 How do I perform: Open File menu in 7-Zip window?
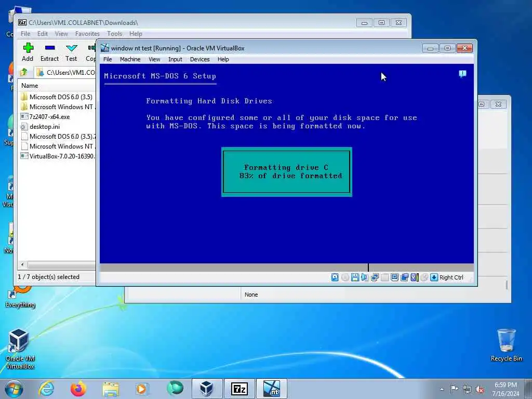click(x=25, y=34)
